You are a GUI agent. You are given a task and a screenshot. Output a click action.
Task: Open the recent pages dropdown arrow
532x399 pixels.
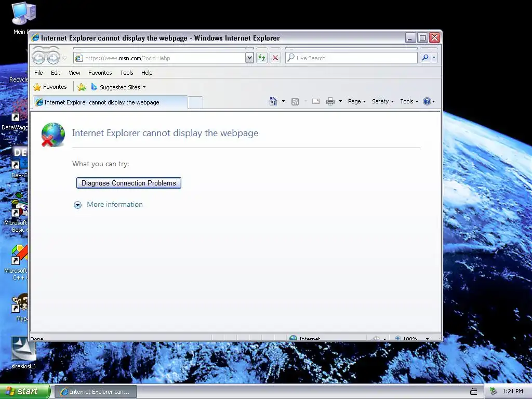click(x=65, y=58)
